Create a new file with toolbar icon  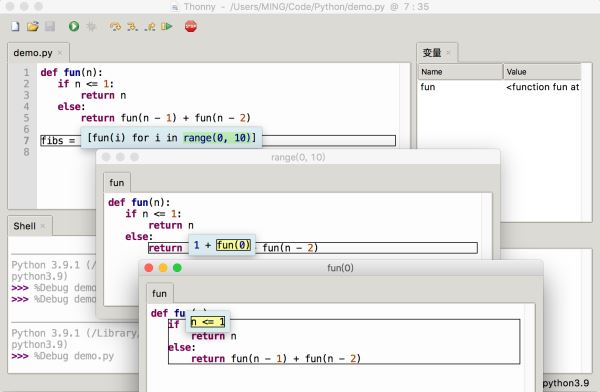tap(15, 26)
